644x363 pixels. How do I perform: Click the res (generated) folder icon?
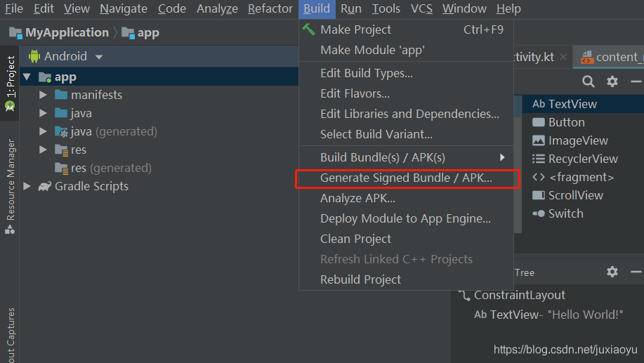61,168
